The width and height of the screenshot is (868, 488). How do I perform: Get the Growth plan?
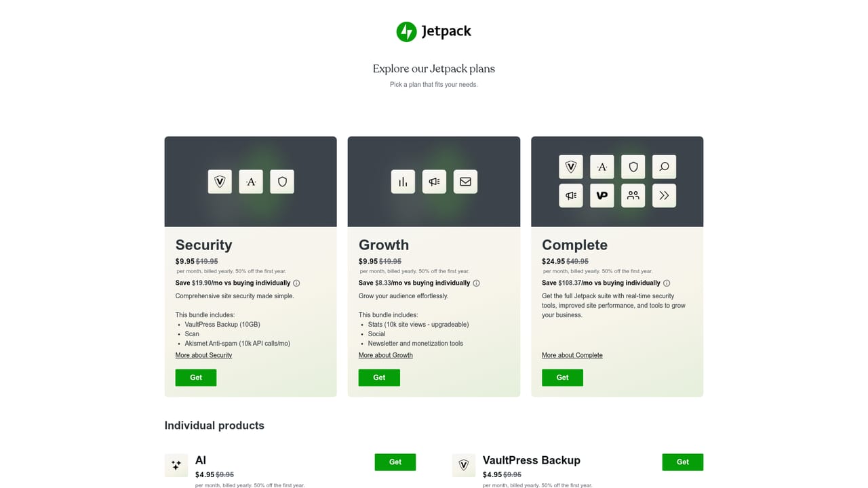point(379,378)
